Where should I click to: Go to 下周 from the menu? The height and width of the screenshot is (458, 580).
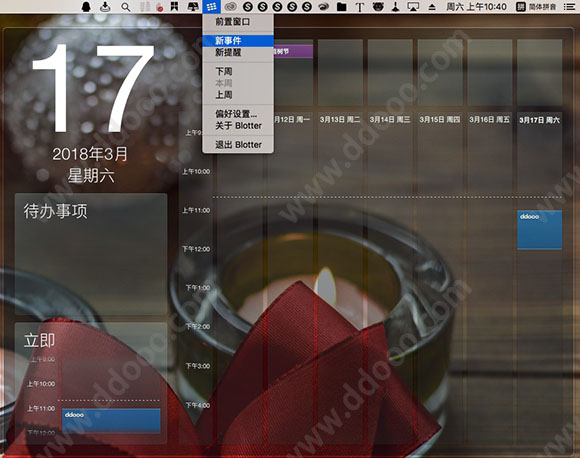[238, 71]
